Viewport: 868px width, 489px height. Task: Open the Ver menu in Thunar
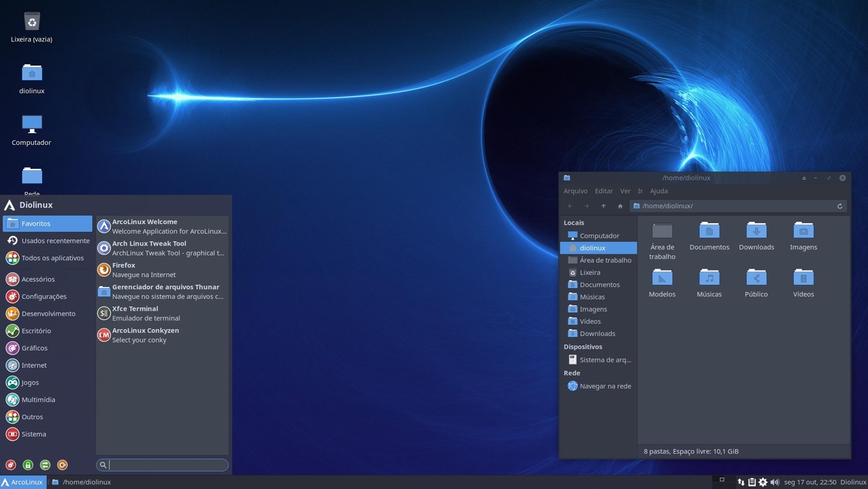625,191
